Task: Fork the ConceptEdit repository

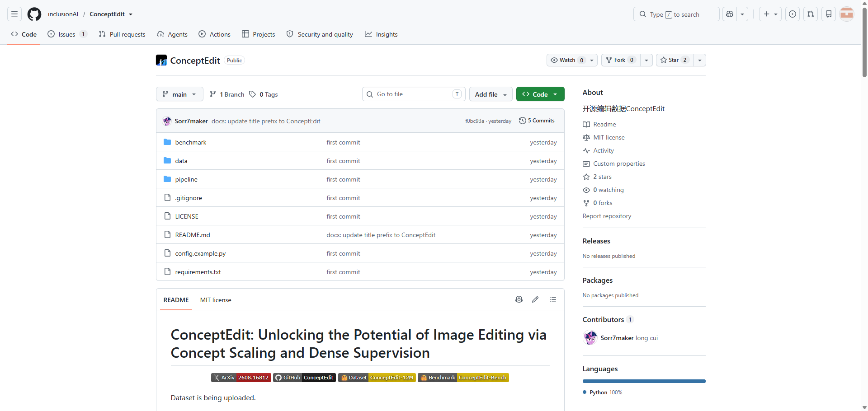Action: (621, 60)
